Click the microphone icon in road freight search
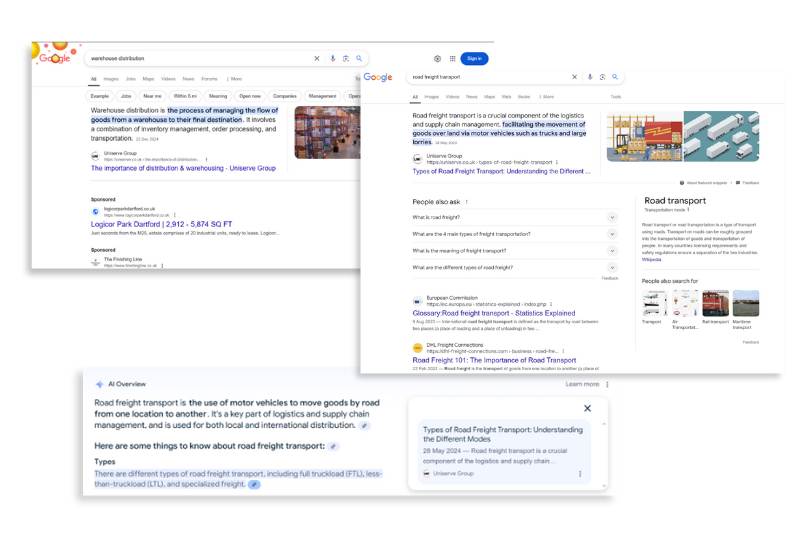The width and height of the screenshot is (800, 550). 590,77
